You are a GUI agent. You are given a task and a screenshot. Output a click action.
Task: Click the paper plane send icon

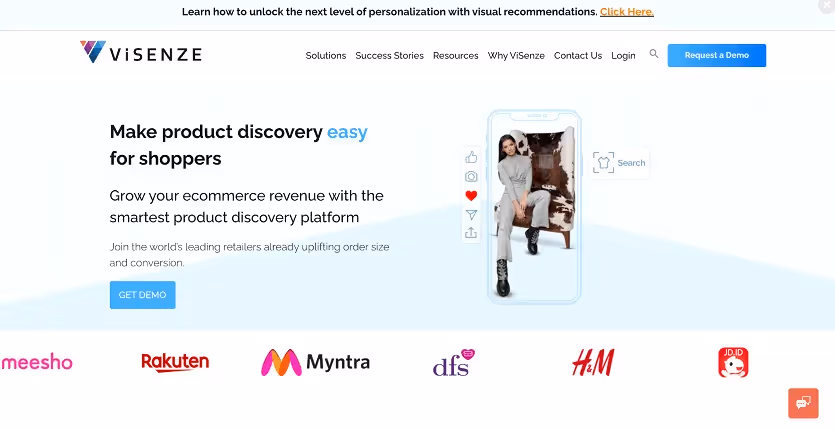471,214
